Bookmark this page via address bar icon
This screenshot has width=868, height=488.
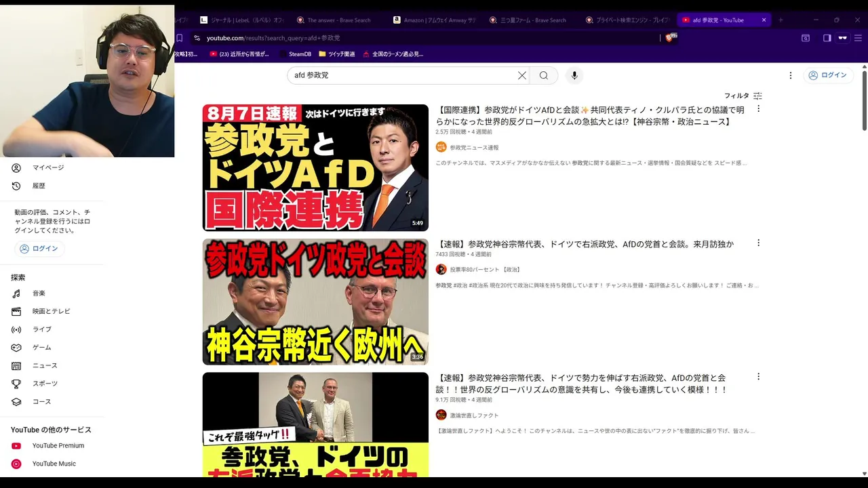coord(180,38)
